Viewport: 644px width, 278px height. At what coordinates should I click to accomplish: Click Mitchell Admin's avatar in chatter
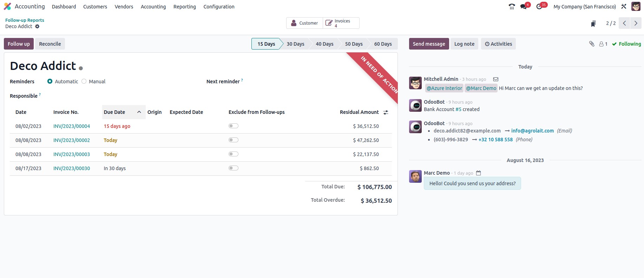pos(415,83)
